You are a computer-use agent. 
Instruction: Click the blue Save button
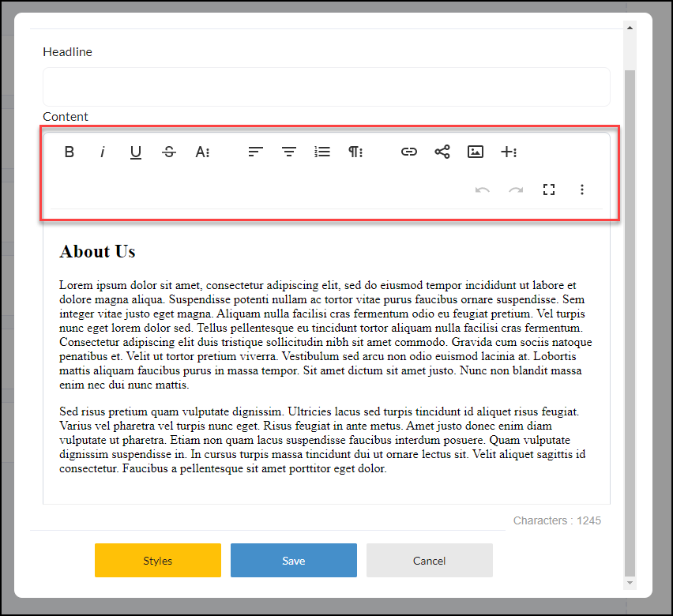point(294,560)
